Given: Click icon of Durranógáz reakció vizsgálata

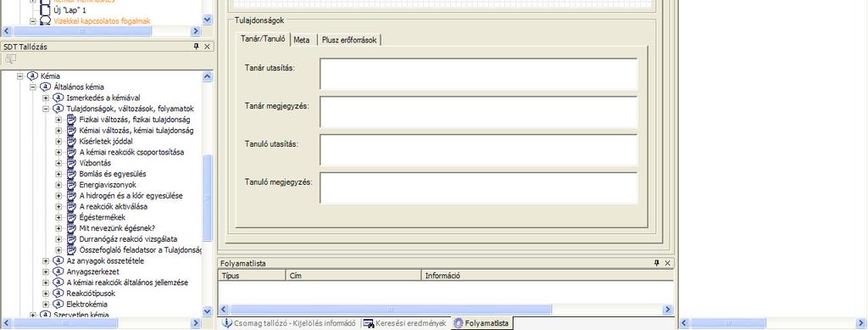Looking at the screenshot, I should (x=71, y=239).
